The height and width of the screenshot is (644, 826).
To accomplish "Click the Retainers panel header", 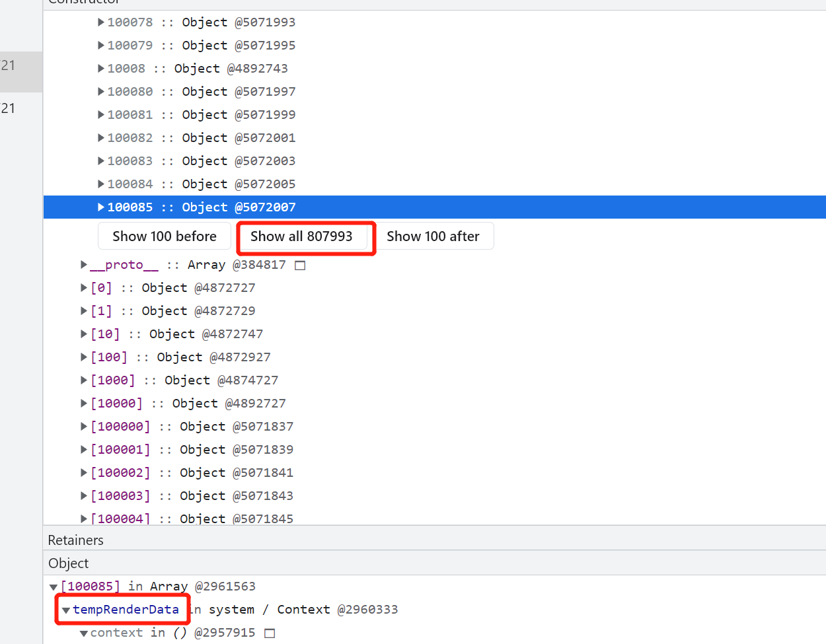I will (434, 540).
